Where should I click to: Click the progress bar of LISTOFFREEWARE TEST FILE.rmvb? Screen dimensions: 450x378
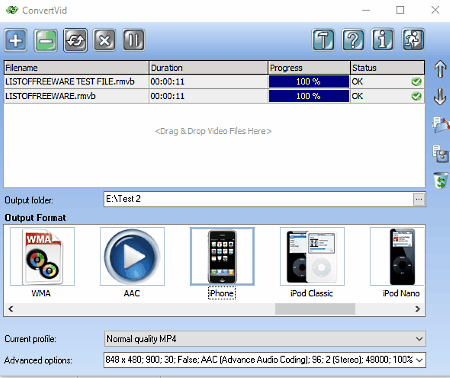[x=309, y=82]
